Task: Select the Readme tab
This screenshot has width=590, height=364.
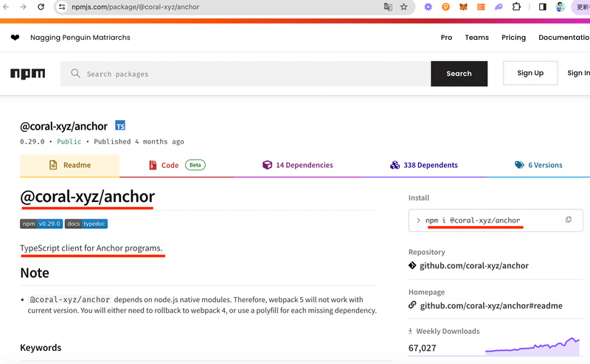Action: click(x=69, y=165)
